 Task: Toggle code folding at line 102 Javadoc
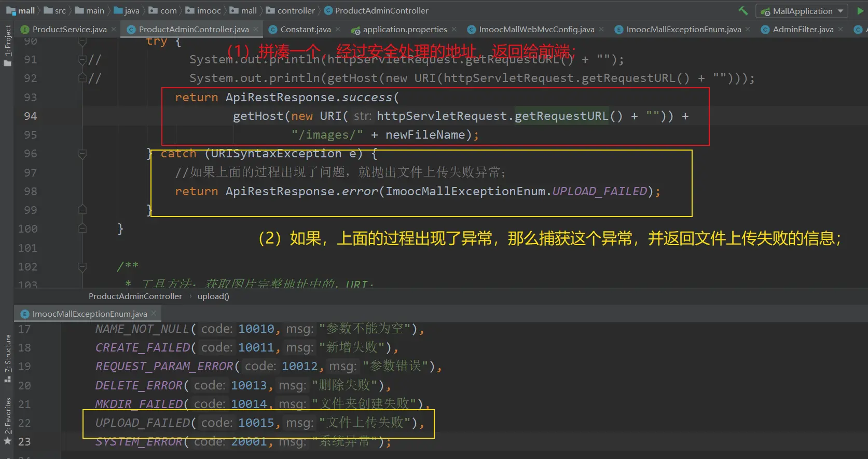82,267
